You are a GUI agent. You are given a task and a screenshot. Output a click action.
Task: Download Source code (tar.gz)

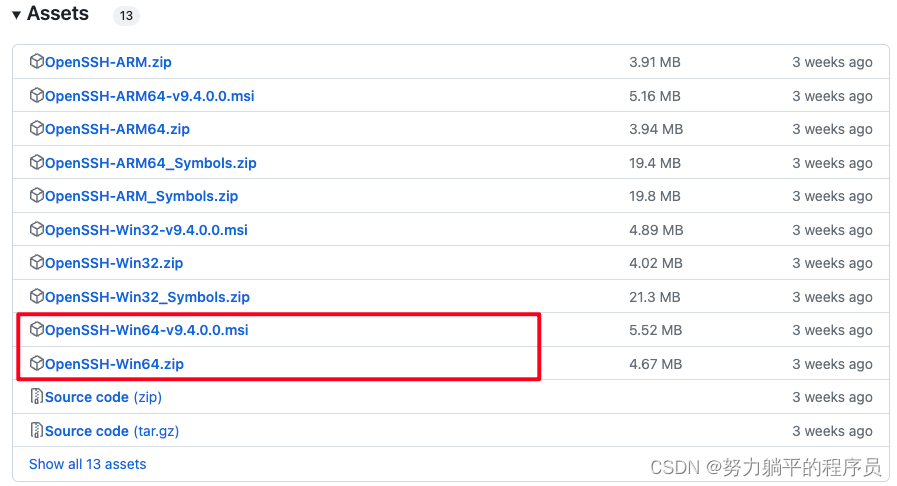[x=112, y=431]
